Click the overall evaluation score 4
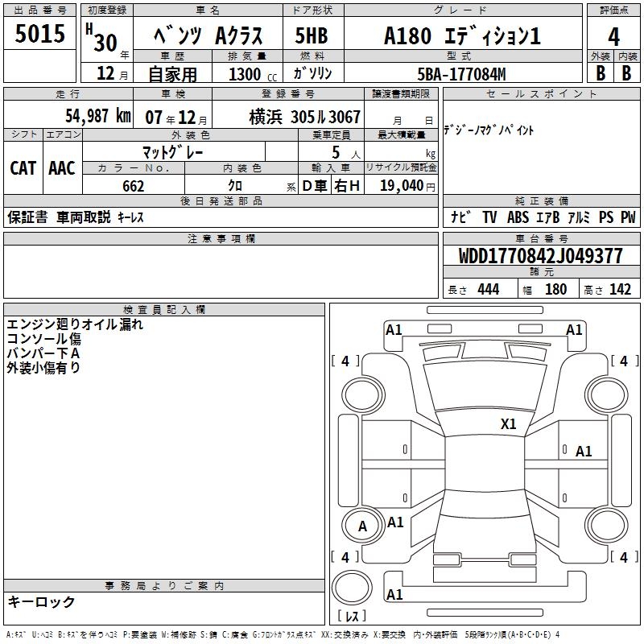This screenshot has width=644, height=644. (x=613, y=37)
